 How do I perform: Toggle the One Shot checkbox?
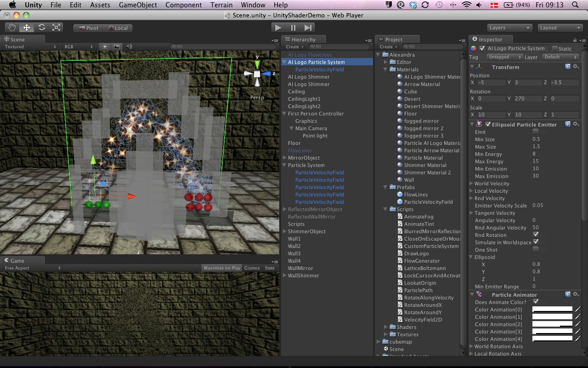[x=536, y=249]
